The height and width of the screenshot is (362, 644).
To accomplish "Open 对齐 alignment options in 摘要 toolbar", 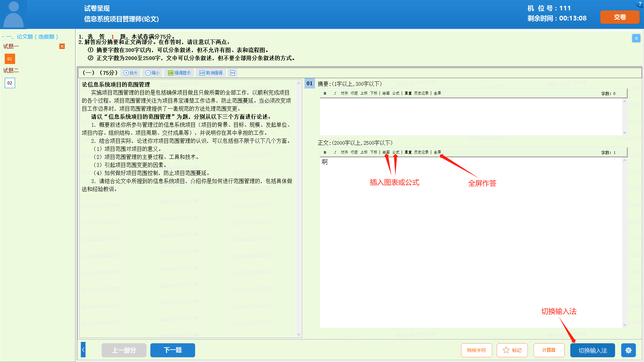I will [x=344, y=94].
